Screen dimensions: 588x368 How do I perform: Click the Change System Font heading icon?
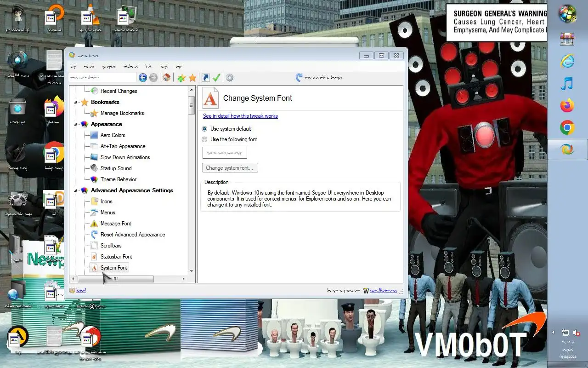coord(210,98)
